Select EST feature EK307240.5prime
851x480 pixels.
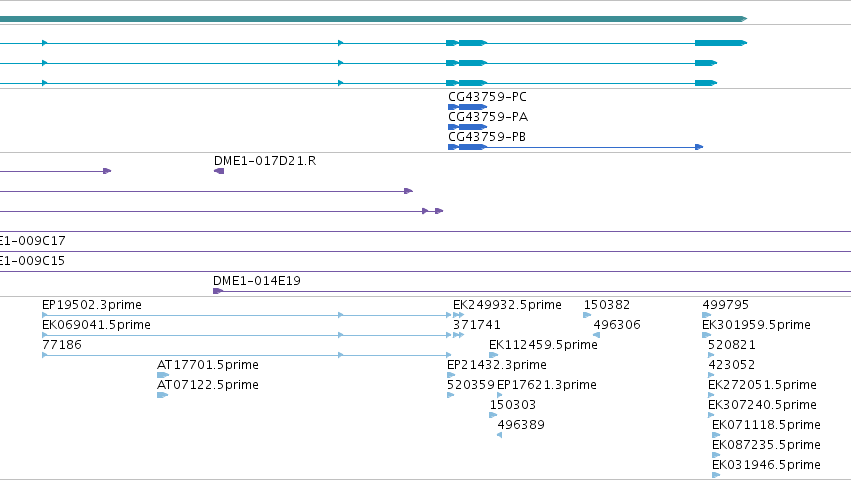point(762,405)
